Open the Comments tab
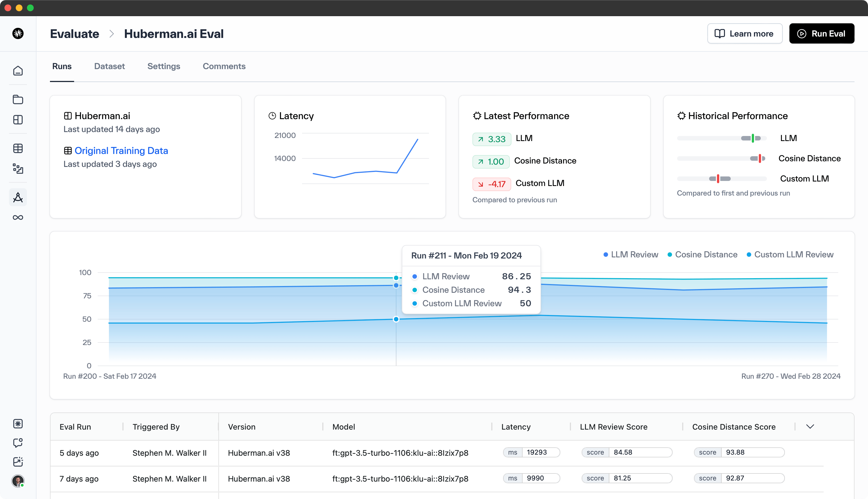Image resolution: width=868 pixels, height=499 pixels. point(224,66)
